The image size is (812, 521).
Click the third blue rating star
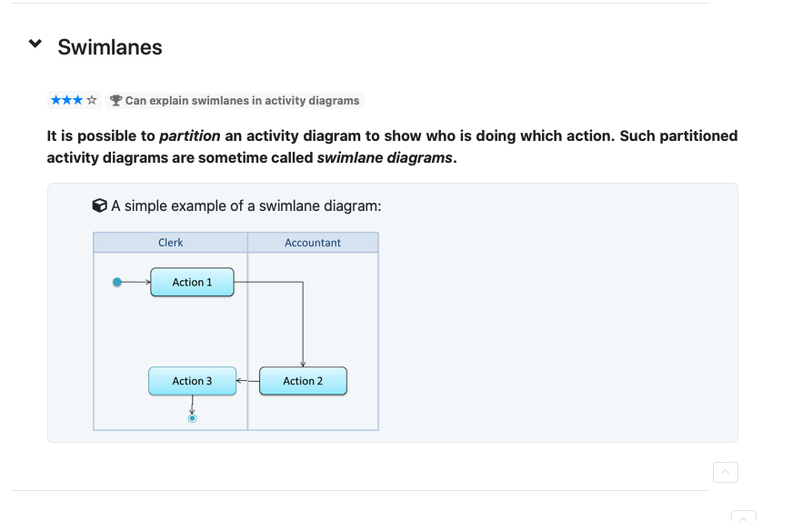(79, 100)
